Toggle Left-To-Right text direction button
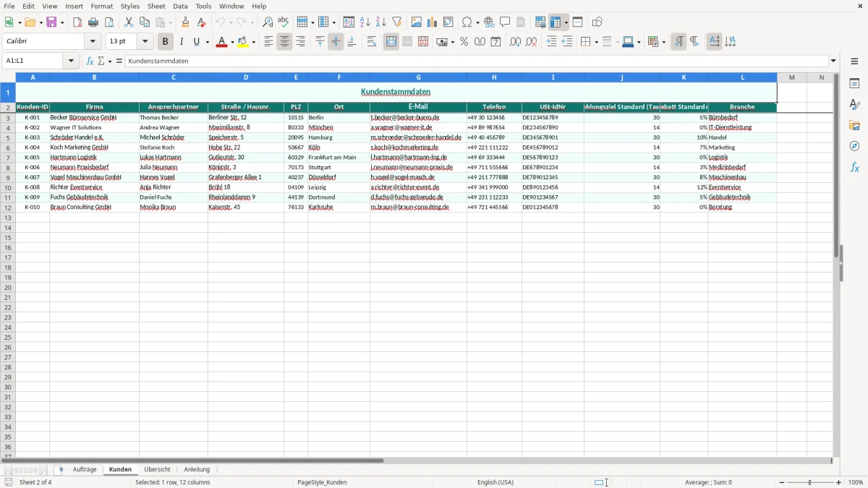 pyautogui.click(x=678, y=42)
